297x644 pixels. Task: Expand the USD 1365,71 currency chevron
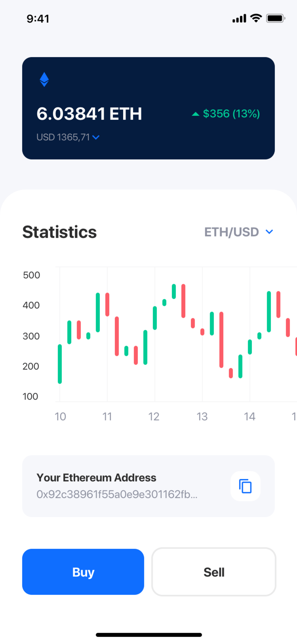click(96, 137)
